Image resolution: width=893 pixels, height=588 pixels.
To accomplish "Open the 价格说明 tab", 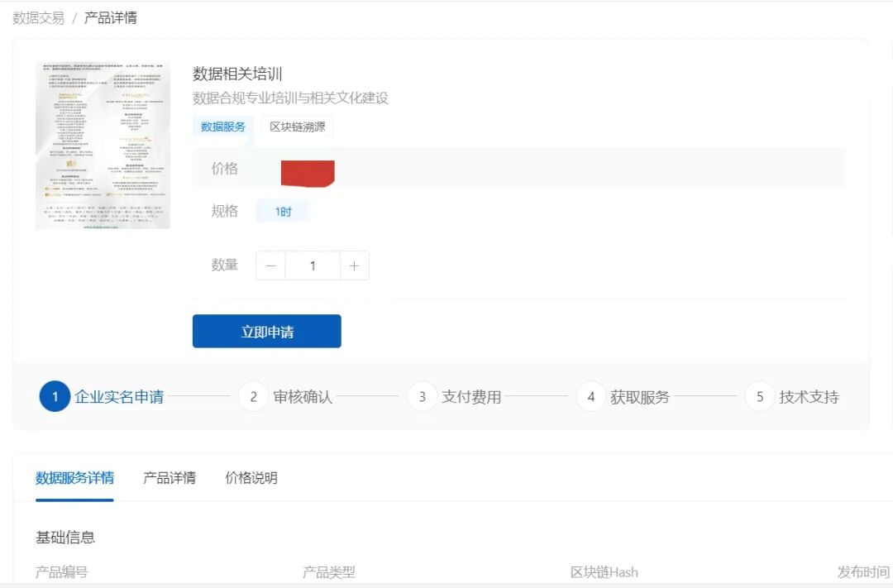I will click(251, 478).
